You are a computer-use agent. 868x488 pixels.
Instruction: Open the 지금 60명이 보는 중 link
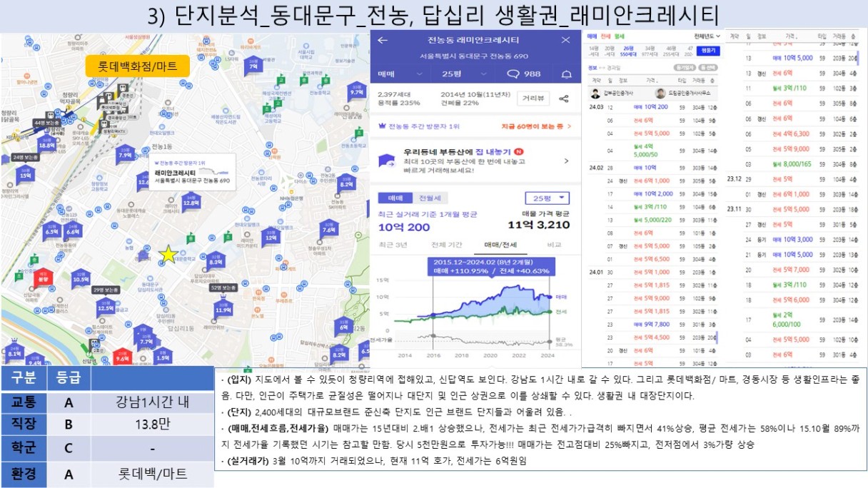[x=536, y=126]
